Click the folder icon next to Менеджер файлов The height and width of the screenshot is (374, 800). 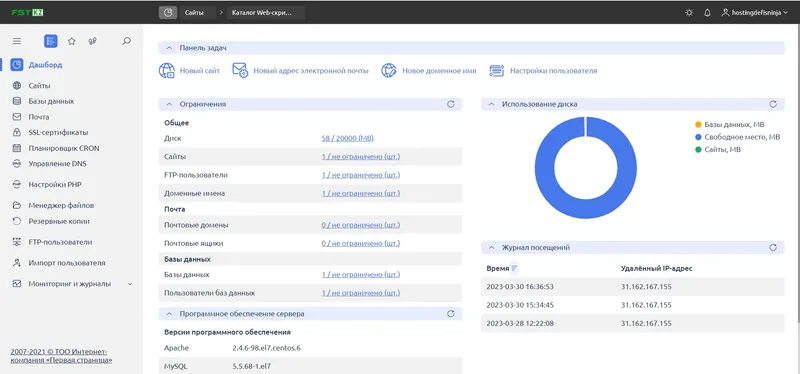click(17, 206)
